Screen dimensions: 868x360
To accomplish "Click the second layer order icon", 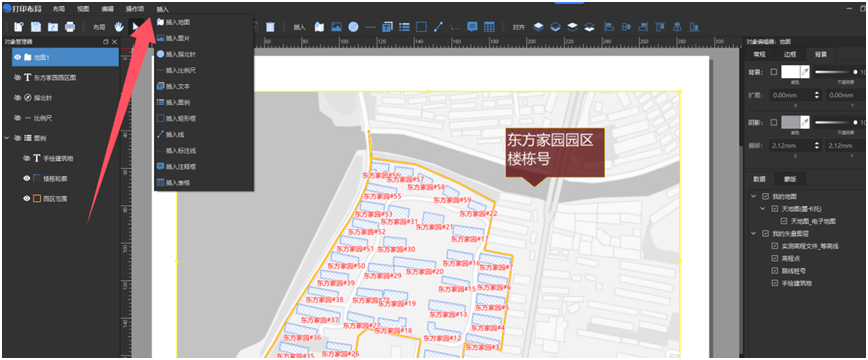I will pos(556,27).
